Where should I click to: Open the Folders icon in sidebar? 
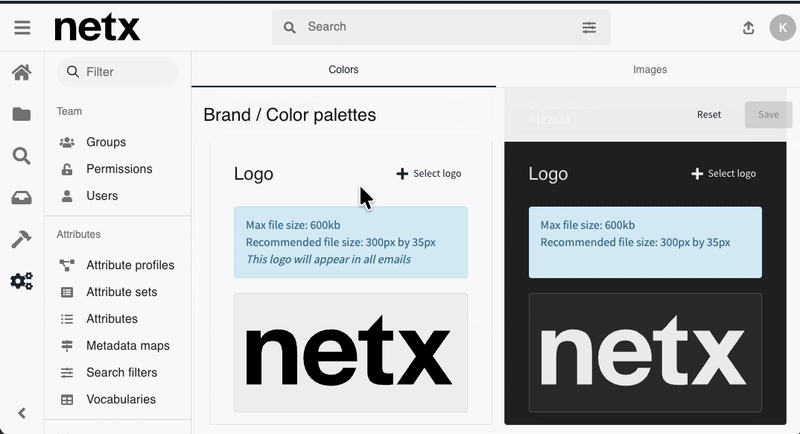[x=21, y=114]
